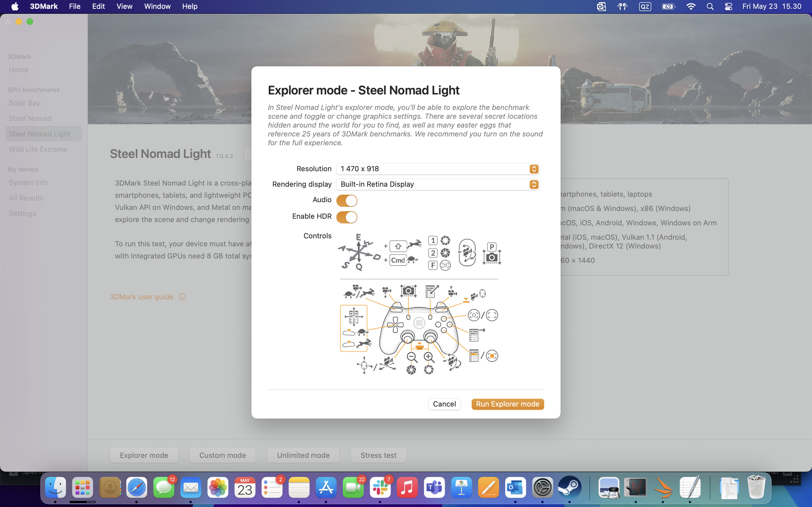This screenshot has width=812, height=507.
Task: Click the info icon beside 3DMark user guide
Action: [x=183, y=297]
